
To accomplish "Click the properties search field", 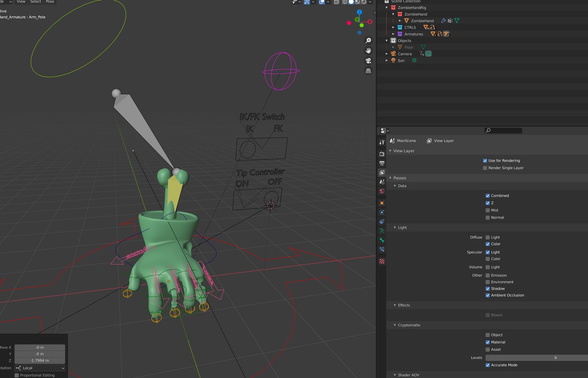I will pos(503,131).
